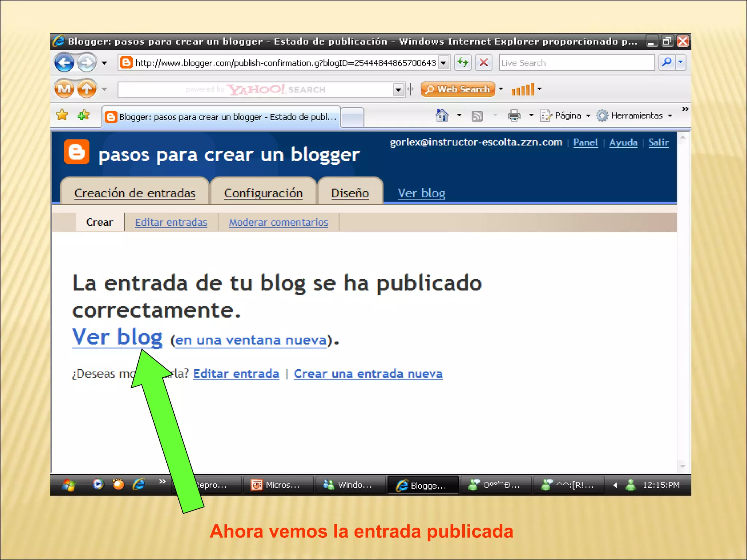This screenshot has height=560, width=747.
Task: Click the Print toolbar icon
Action: (x=514, y=116)
